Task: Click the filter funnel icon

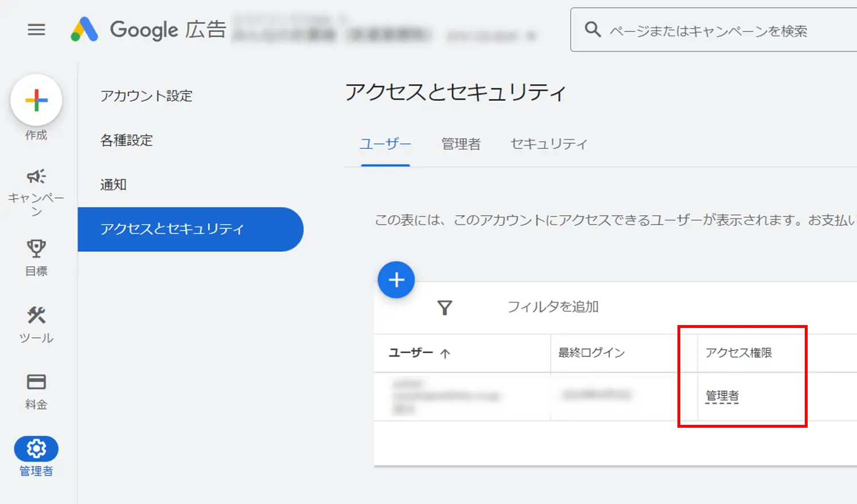Action: point(445,308)
